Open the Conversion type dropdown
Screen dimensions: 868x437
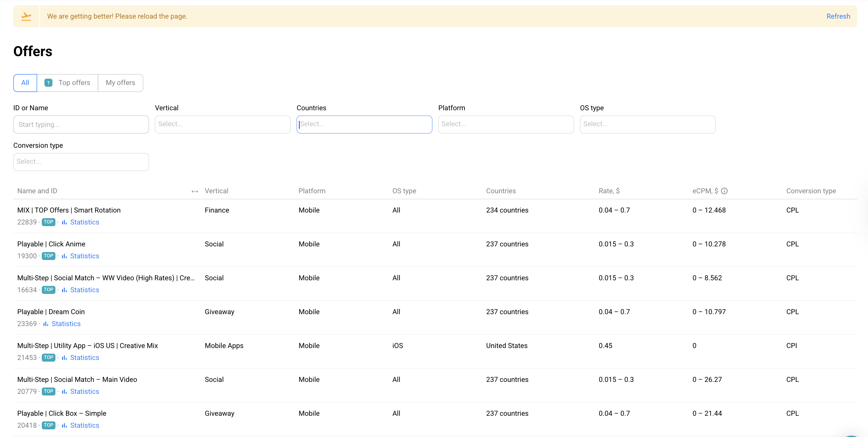(x=81, y=161)
